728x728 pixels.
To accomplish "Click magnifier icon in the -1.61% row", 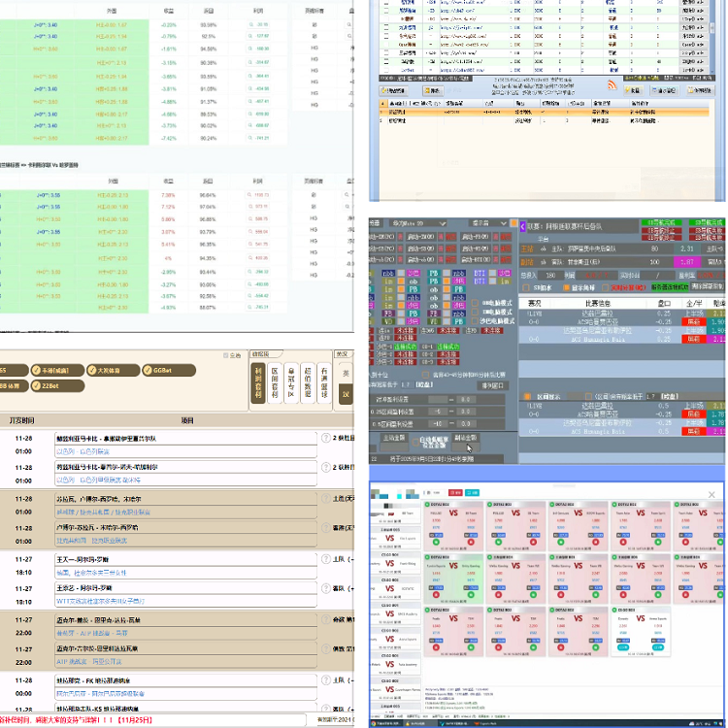I will (251, 49).
